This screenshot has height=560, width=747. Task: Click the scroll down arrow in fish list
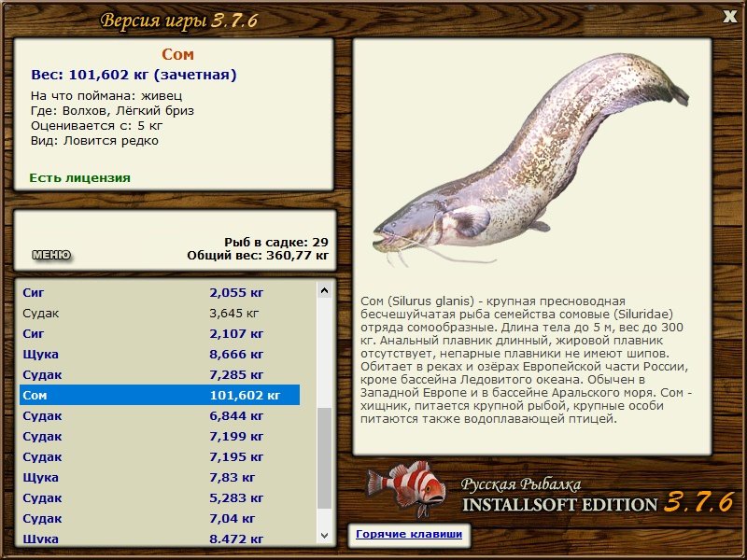click(325, 535)
